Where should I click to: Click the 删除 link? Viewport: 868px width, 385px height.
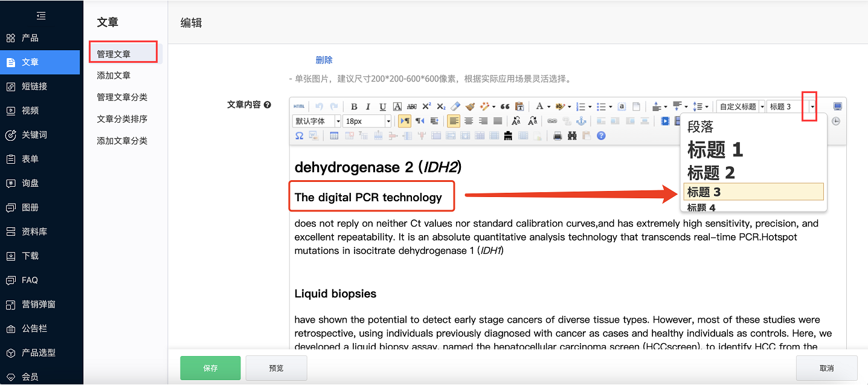324,60
